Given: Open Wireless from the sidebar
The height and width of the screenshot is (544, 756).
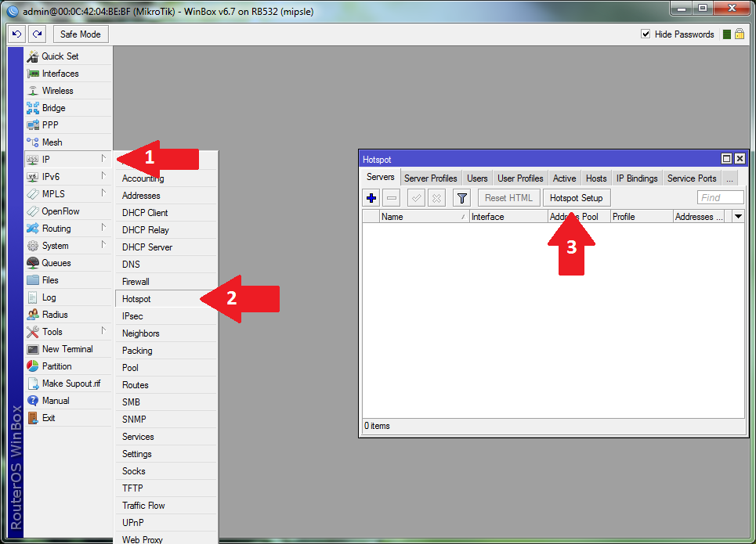Looking at the screenshot, I should click(57, 91).
